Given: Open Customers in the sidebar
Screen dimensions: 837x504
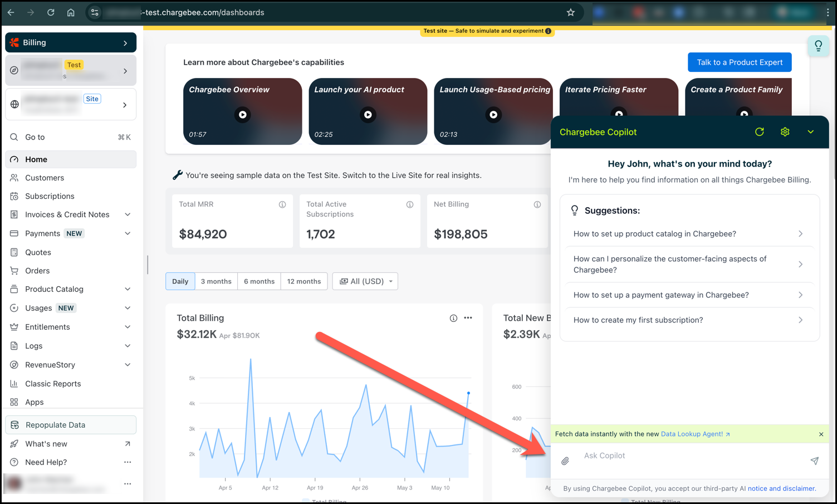Looking at the screenshot, I should pyautogui.click(x=71, y=178).
